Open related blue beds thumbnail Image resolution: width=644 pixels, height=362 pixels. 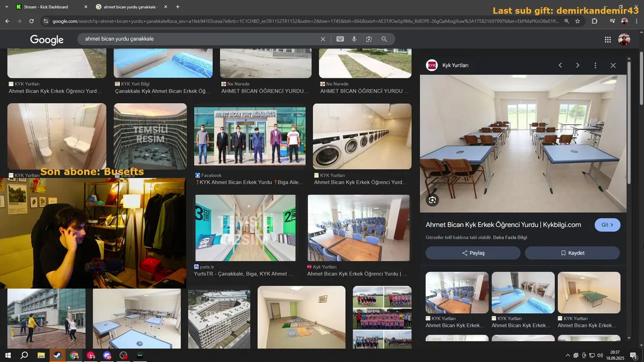[523, 293]
